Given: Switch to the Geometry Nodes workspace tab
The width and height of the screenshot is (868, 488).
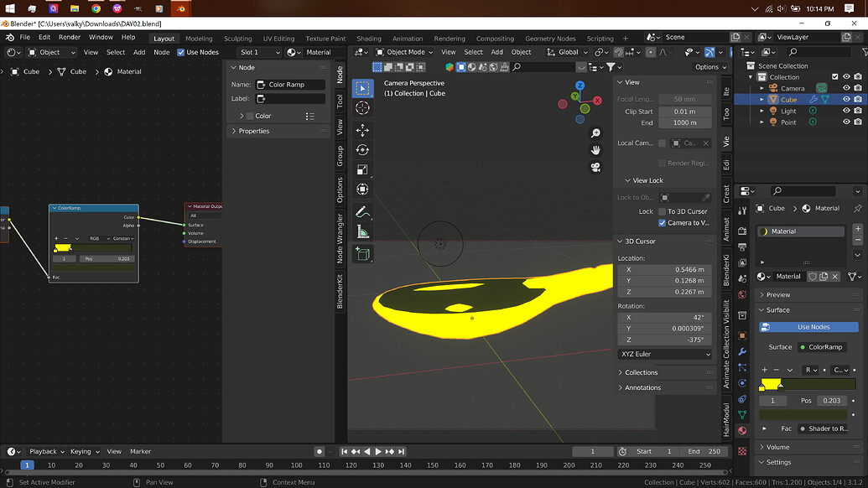Looking at the screenshot, I should [549, 39].
